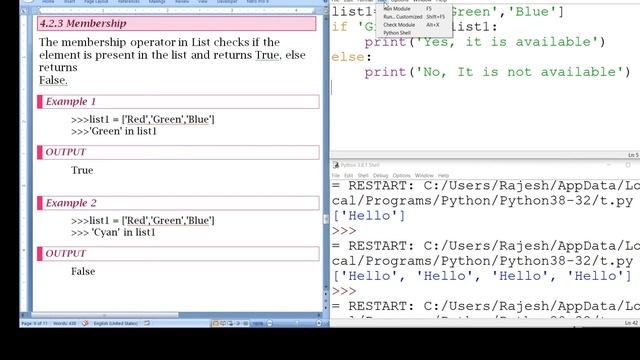The height and width of the screenshot is (360, 640).
Task: Select Print Layout view icon in Word
Action: tap(216, 323)
